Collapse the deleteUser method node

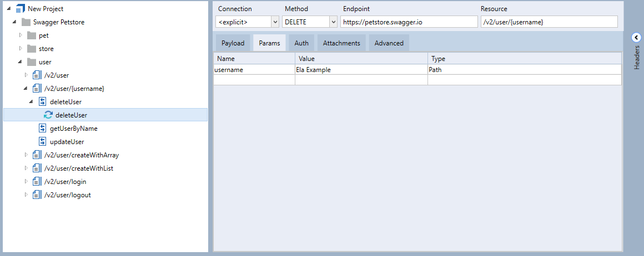point(32,102)
